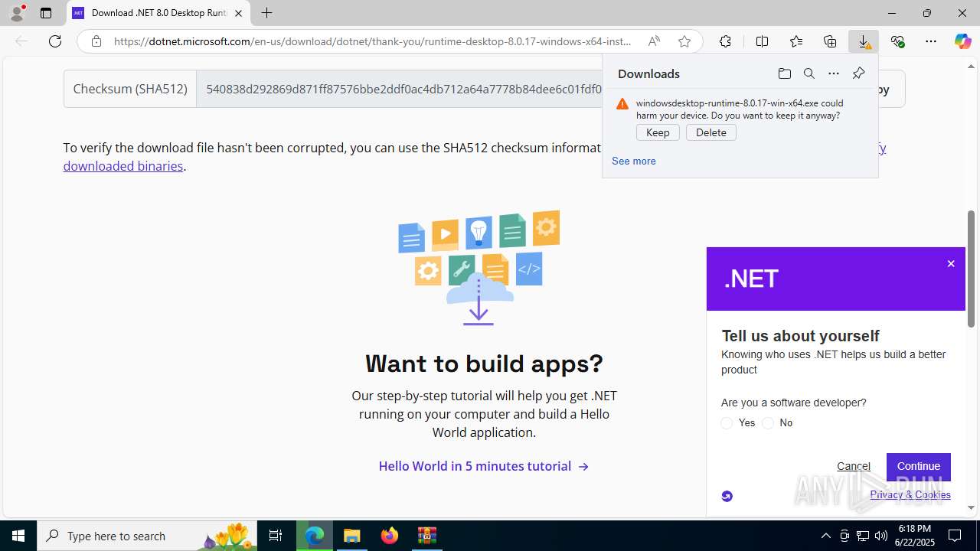Close the .NET survey popup

click(951, 264)
